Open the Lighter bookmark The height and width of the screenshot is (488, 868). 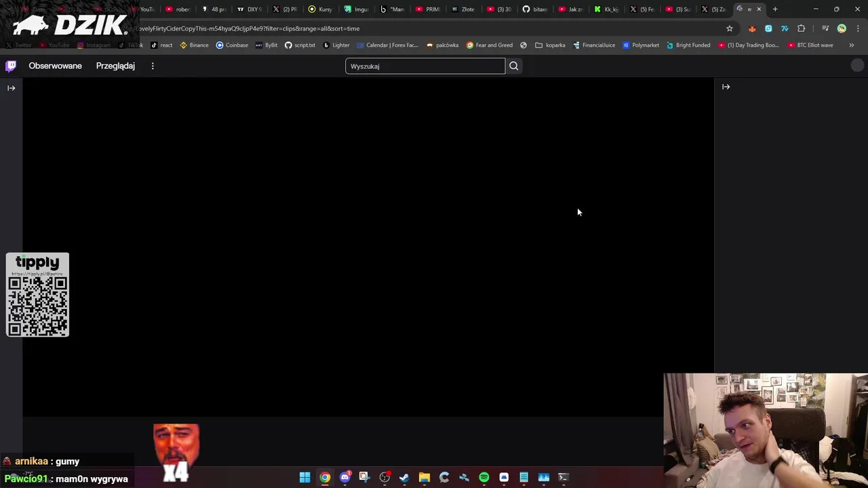pyautogui.click(x=336, y=45)
